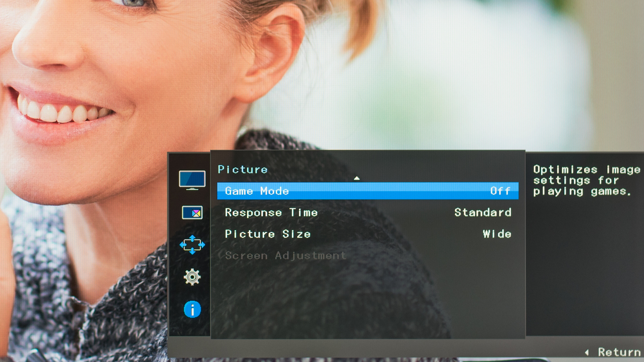Click the up arrow above Game Mode
The image size is (644, 362).
pos(357,178)
